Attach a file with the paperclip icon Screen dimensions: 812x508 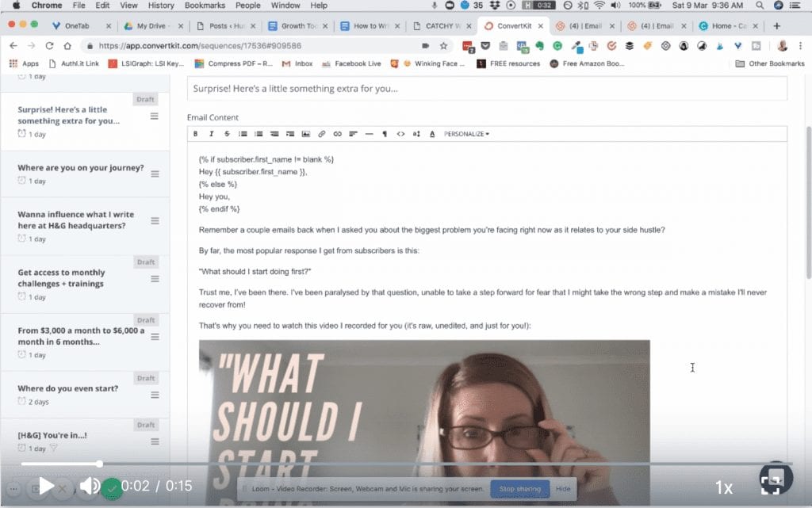tap(322, 134)
